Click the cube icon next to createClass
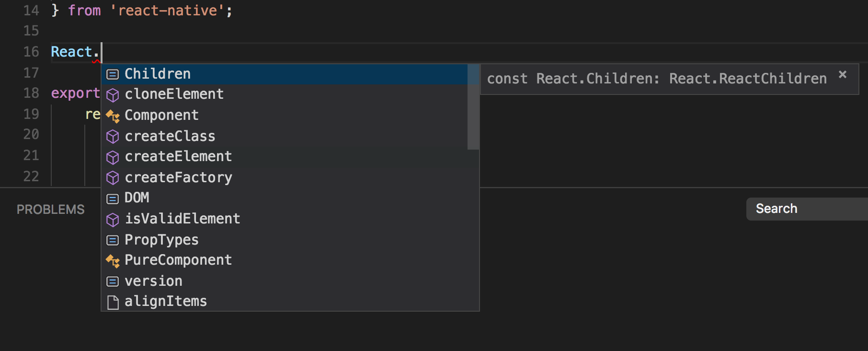 click(x=113, y=136)
